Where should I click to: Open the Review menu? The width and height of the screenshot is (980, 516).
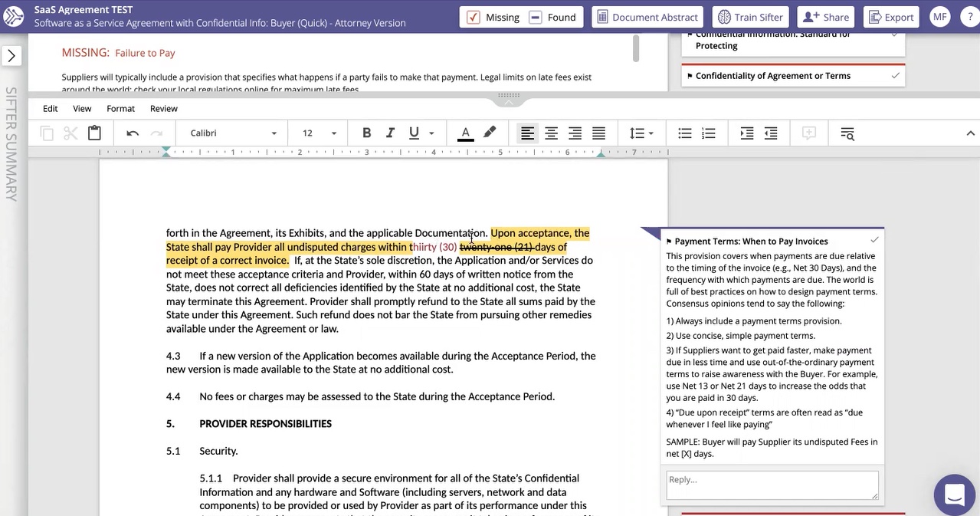[x=163, y=108]
